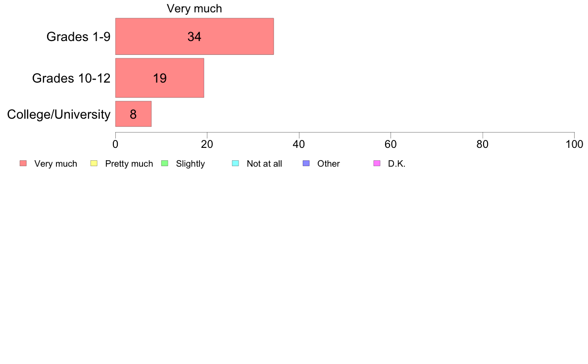Click the Grades 1-9 axis label

coord(78,37)
